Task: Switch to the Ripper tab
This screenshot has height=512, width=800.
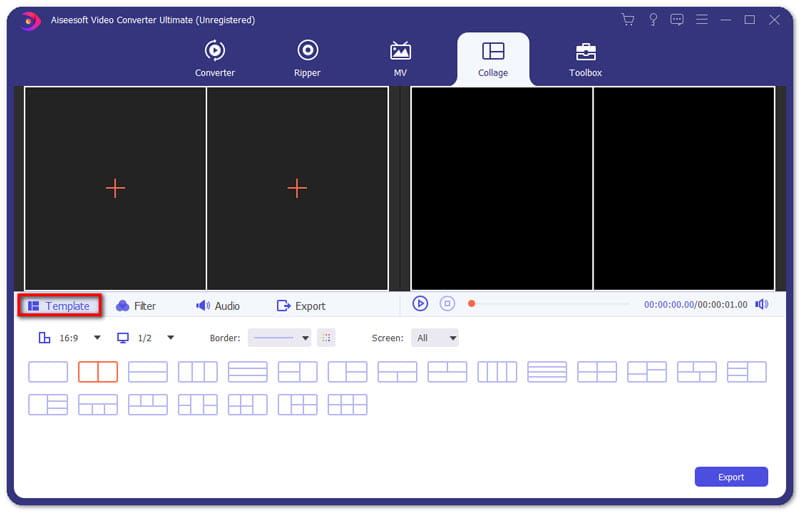Action: click(308, 59)
